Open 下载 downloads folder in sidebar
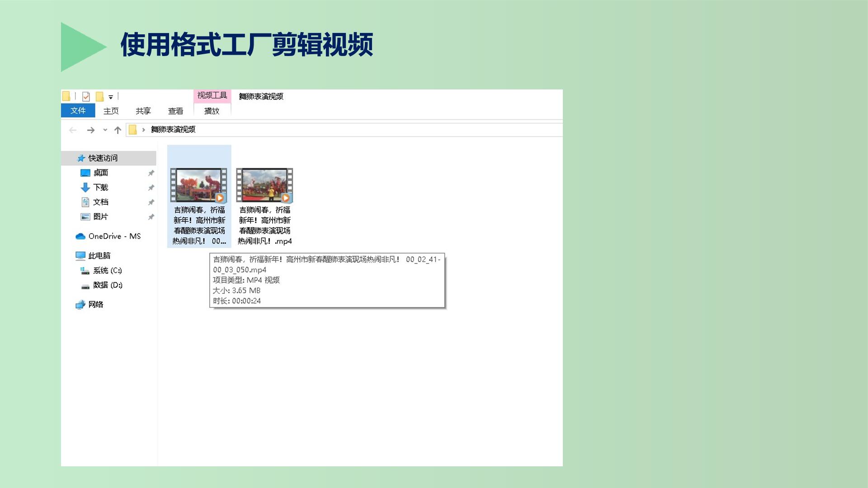Image resolution: width=868 pixels, height=488 pixels. click(100, 187)
